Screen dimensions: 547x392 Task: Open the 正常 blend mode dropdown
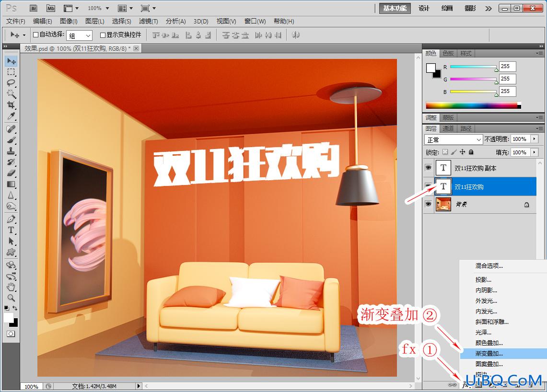[x=454, y=139]
